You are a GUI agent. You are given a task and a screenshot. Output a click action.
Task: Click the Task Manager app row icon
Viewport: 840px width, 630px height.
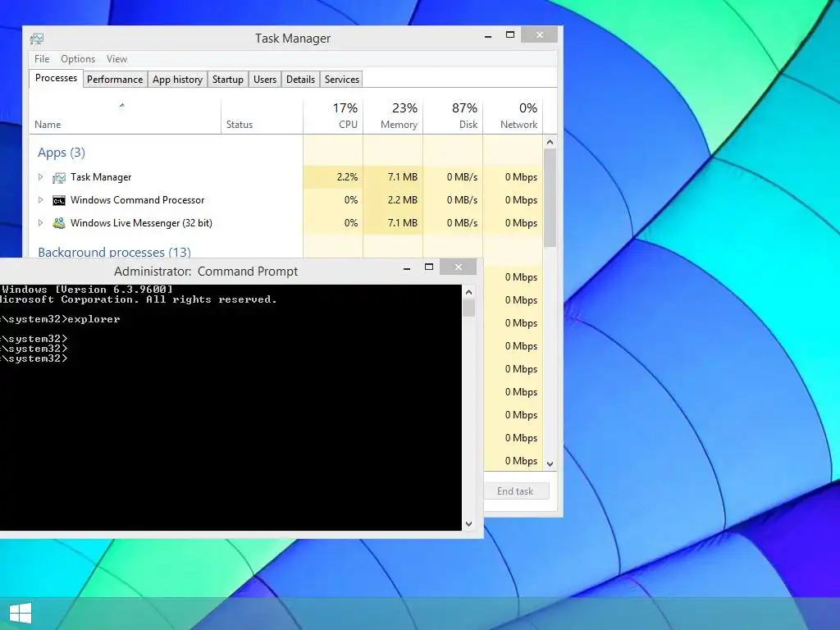coord(59,177)
